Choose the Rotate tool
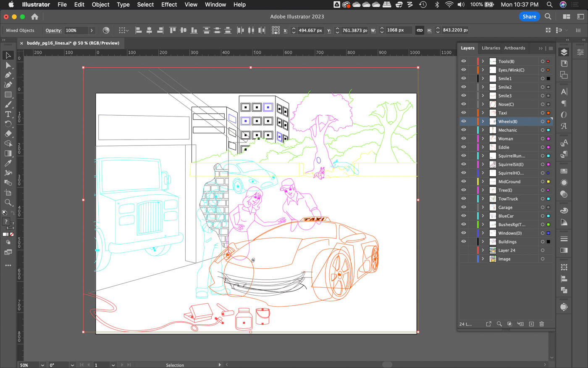 point(8,124)
